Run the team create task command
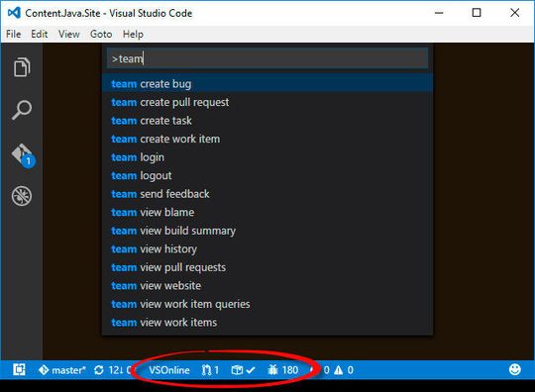The width and height of the screenshot is (535, 392). pos(267,121)
